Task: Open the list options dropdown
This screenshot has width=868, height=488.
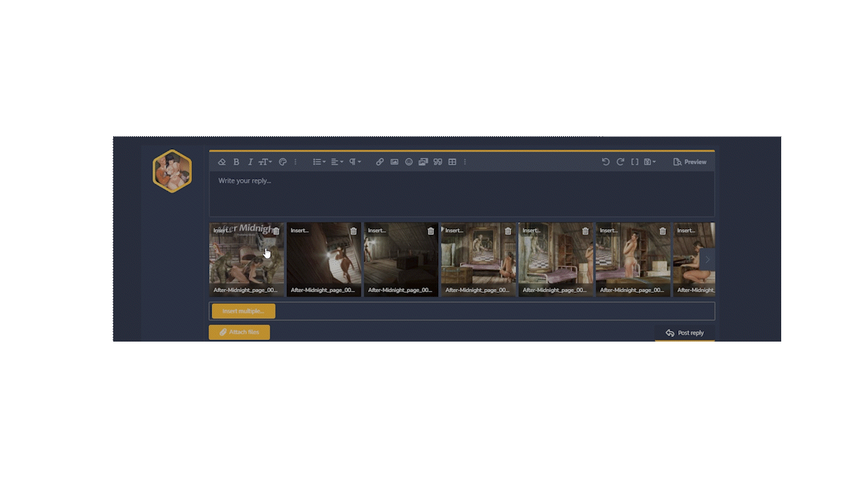Action: click(x=319, y=162)
